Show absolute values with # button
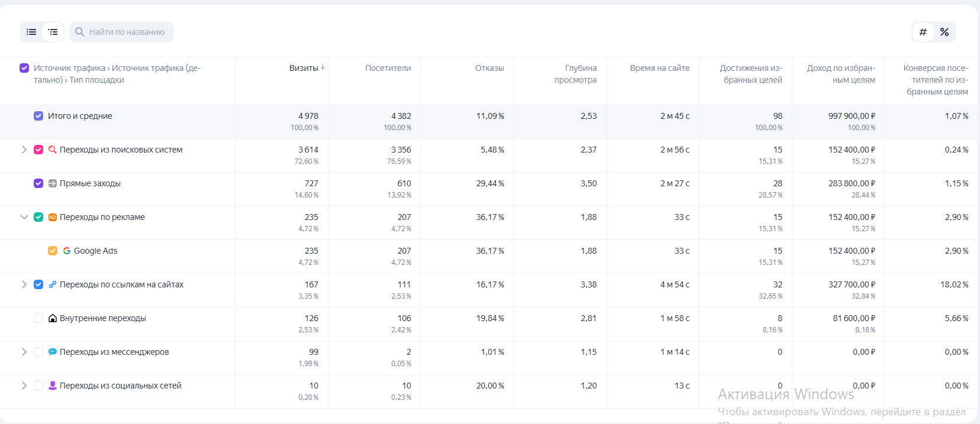 (x=923, y=32)
